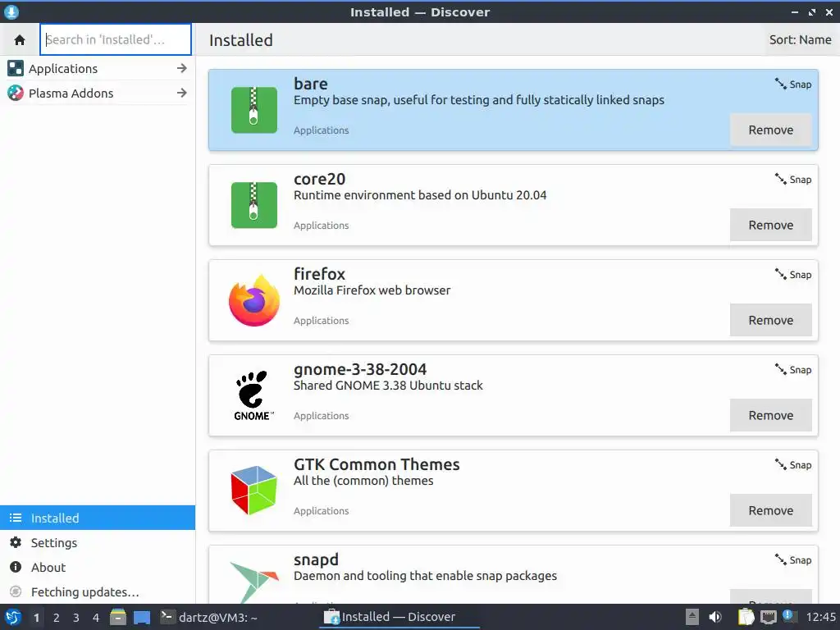Click 'Runtime environment based on Ubuntu 20.04'

420,195
